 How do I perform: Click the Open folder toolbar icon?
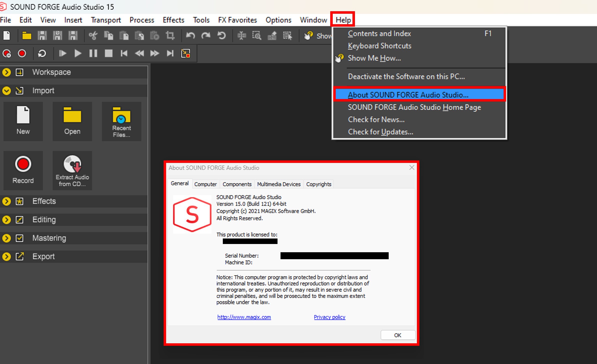tap(26, 35)
